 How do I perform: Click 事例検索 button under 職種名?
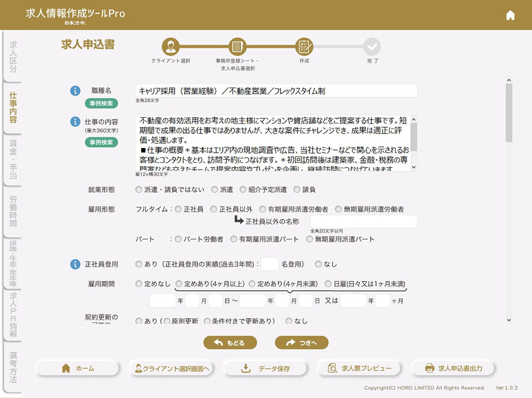click(x=102, y=103)
